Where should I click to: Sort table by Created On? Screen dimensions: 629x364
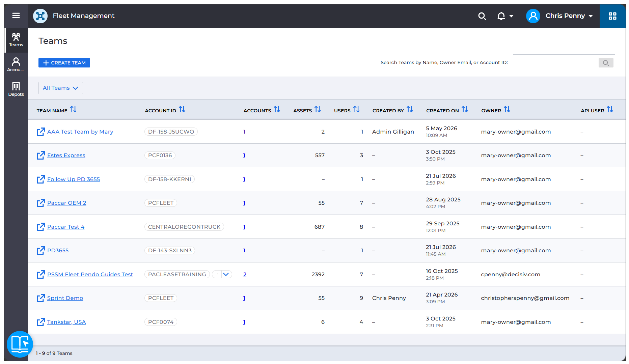(465, 110)
